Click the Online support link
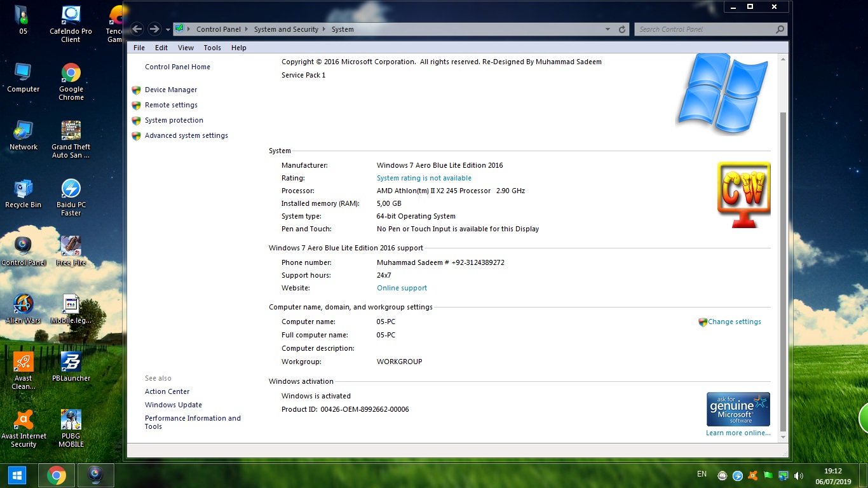The height and width of the screenshot is (488, 868). [x=402, y=288]
